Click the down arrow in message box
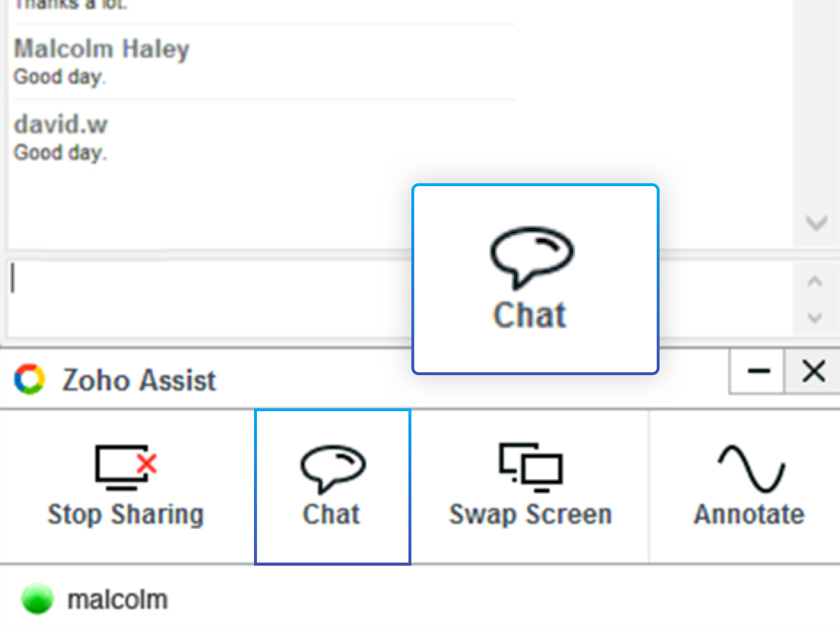 [x=815, y=317]
